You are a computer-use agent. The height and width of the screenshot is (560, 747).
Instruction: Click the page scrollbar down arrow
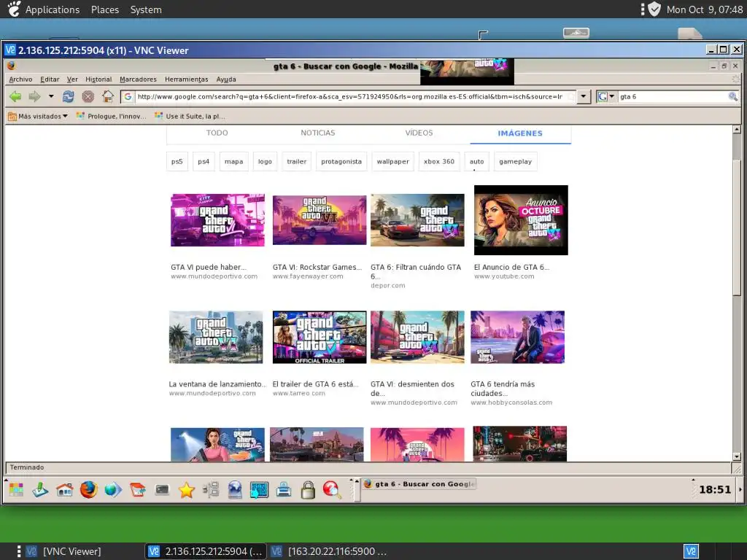(x=737, y=456)
